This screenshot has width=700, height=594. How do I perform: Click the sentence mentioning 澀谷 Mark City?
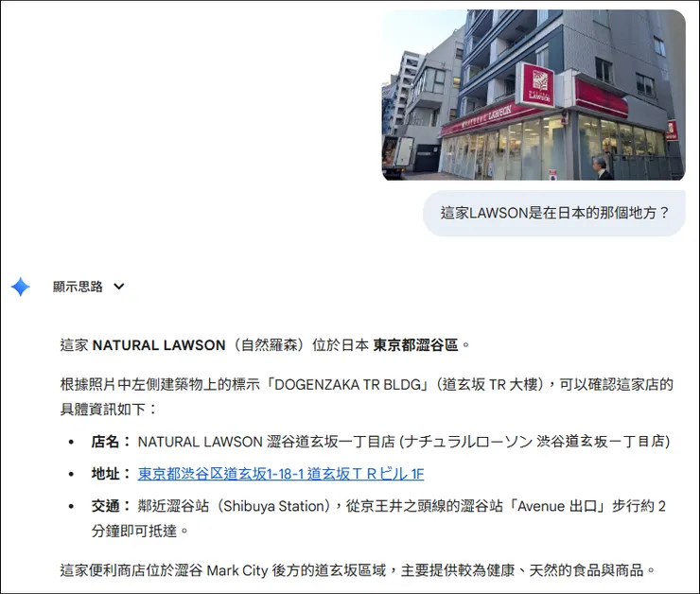click(358, 570)
